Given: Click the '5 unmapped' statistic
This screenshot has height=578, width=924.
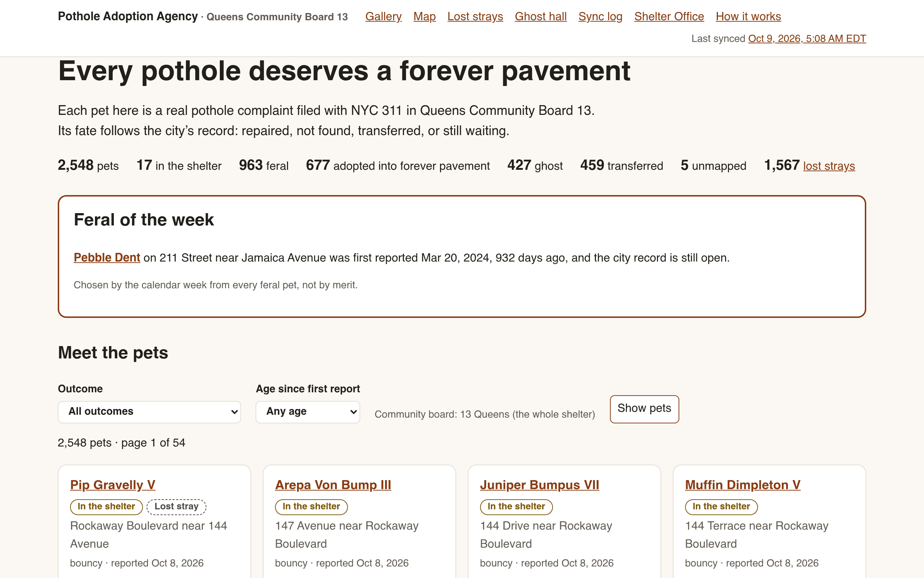Looking at the screenshot, I should tap(713, 165).
